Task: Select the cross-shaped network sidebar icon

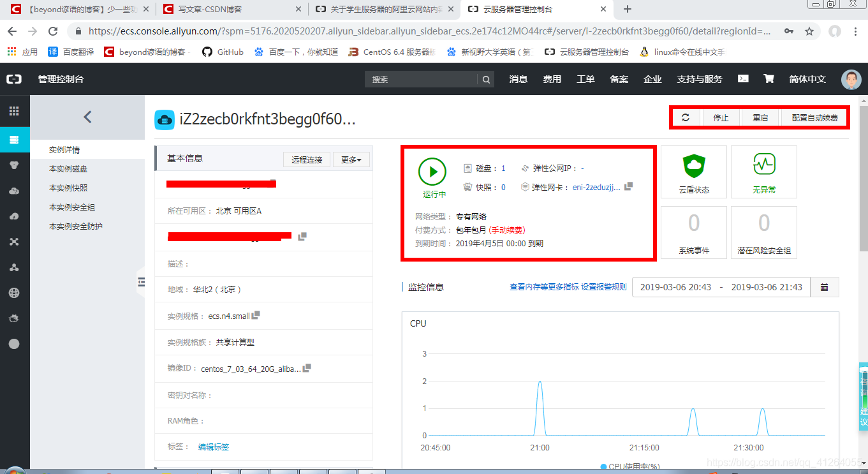Action: pyautogui.click(x=14, y=242)
